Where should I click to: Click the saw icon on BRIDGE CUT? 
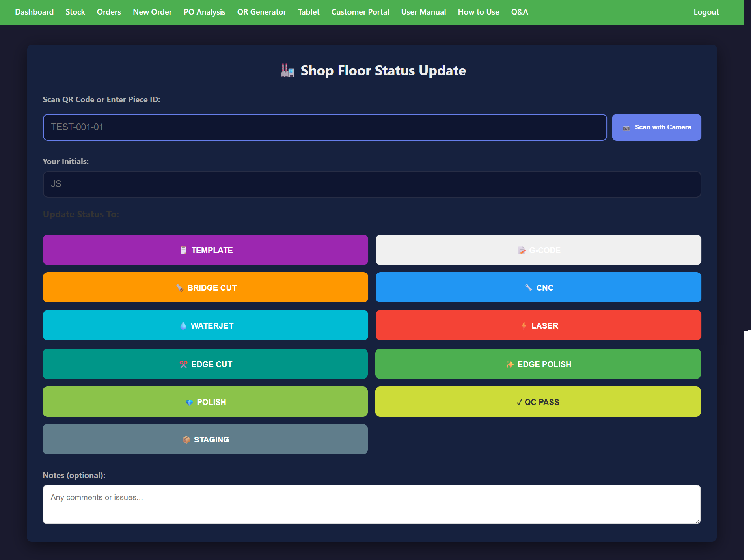pos(180,288)
